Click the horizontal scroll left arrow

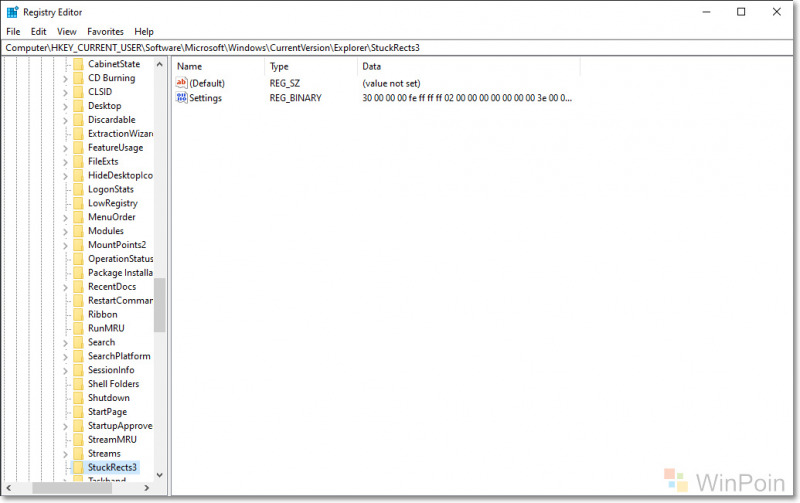pos(9,488)
